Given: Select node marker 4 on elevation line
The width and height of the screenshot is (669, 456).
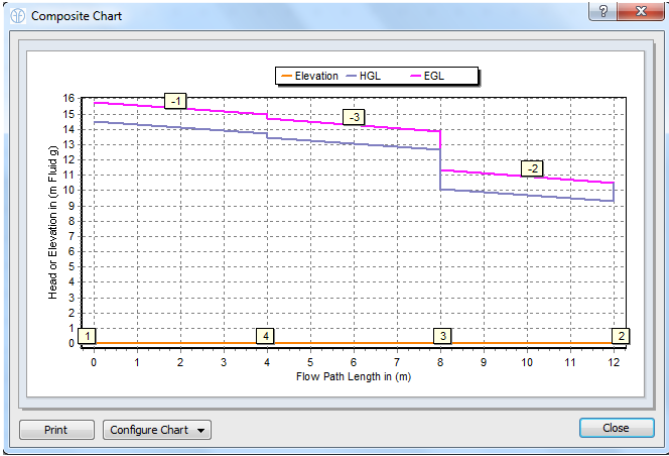Looking at the screenshot, I should point(265,335).
